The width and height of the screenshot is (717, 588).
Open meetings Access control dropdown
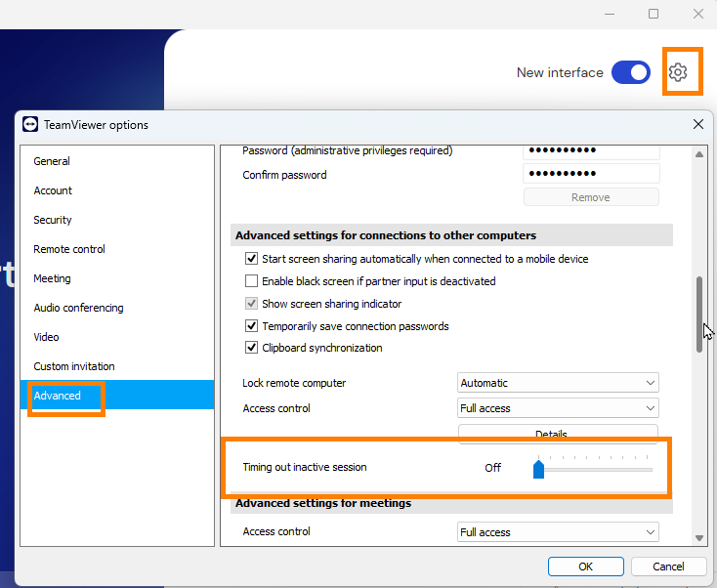pyautogui.click(x=558, y=532)
